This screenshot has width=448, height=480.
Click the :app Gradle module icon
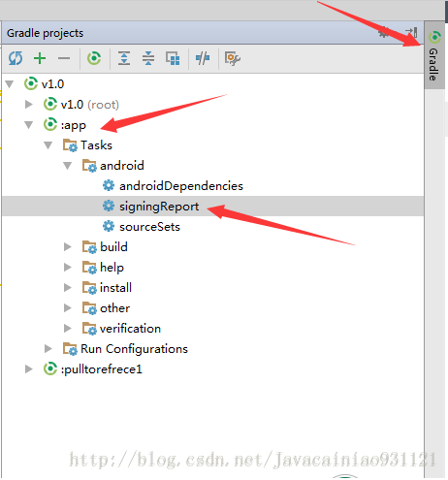50,124
